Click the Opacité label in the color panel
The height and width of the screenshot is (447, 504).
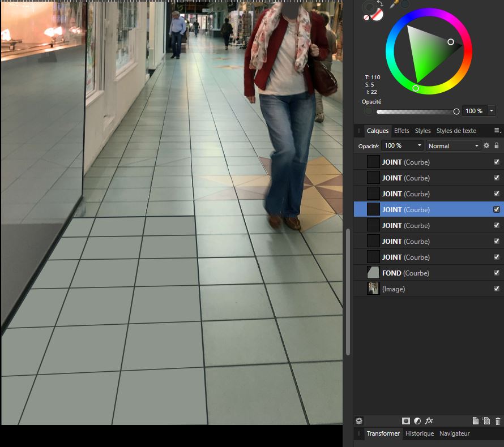pyautogui.click(x=371, y=101)
